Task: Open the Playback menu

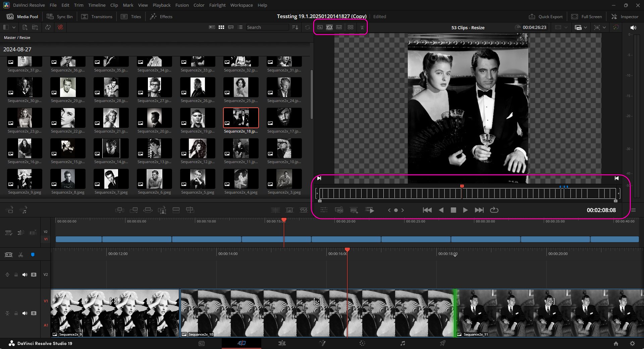Action: coord(161,5)
